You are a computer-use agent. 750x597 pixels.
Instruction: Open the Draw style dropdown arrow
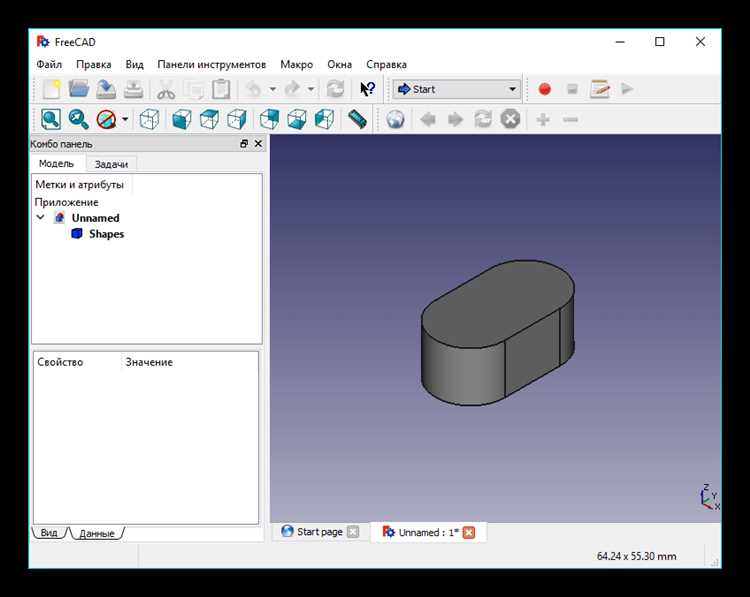point(125,120)
